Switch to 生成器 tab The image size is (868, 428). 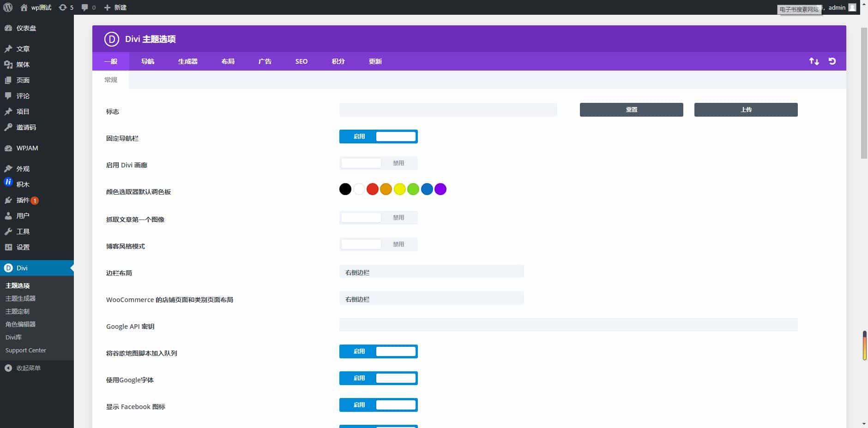tap(188, 61)
